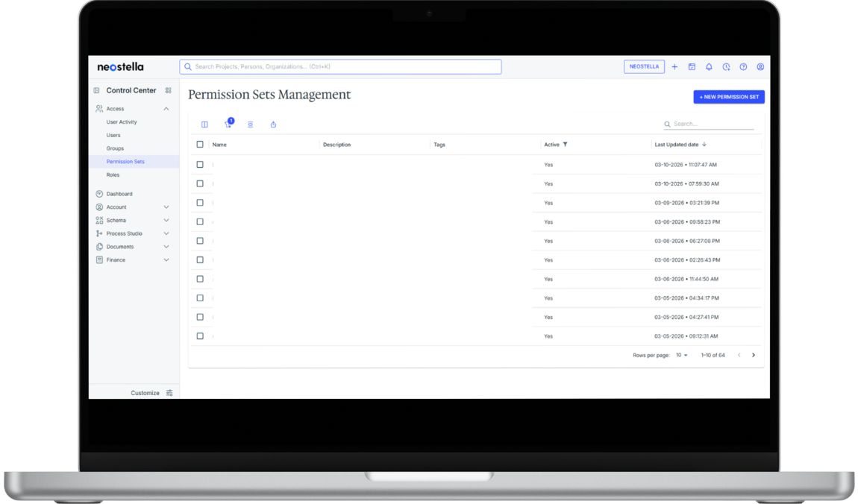Open User Activity in the sidebar

click(122, 122)
